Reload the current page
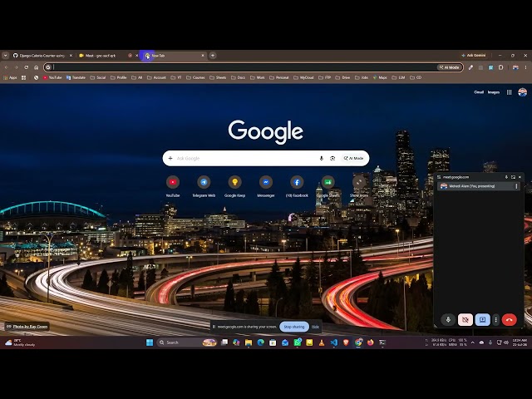The image size is (532, 399). (x=26, y=67)
